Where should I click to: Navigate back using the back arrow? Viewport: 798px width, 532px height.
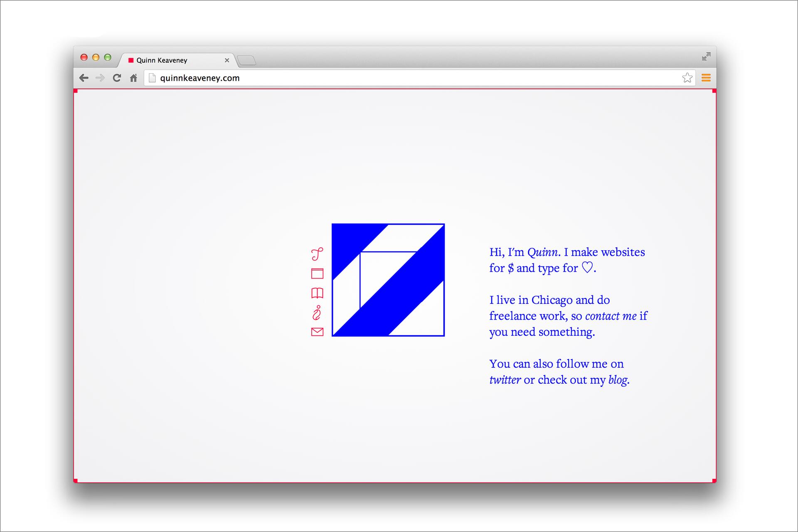click(84, 78)
